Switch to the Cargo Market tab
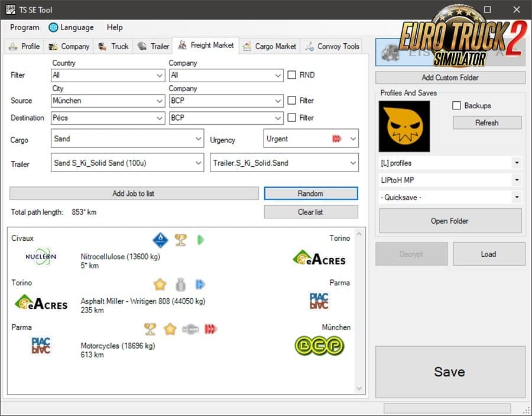 tap(270, 47)
